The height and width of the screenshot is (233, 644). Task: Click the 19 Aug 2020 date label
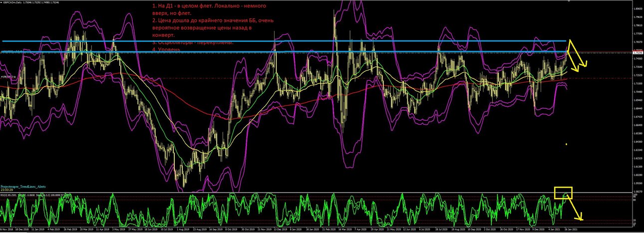point(458,230)
